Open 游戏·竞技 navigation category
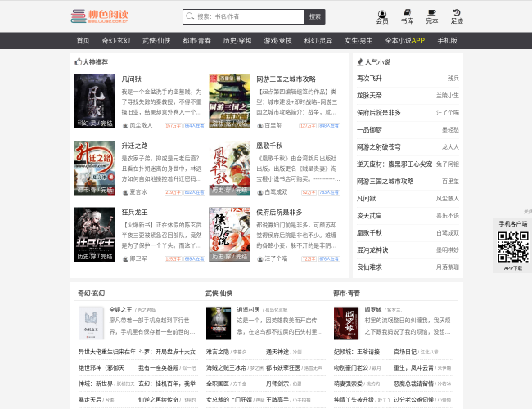The width and height of the screenshot is (532, 409). pyautogui.click(x=278, y=41)
